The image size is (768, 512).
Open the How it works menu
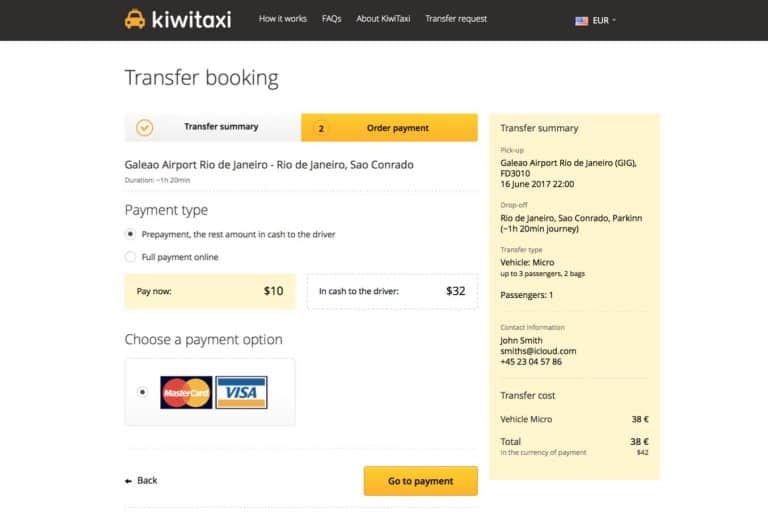coord(283,19)
